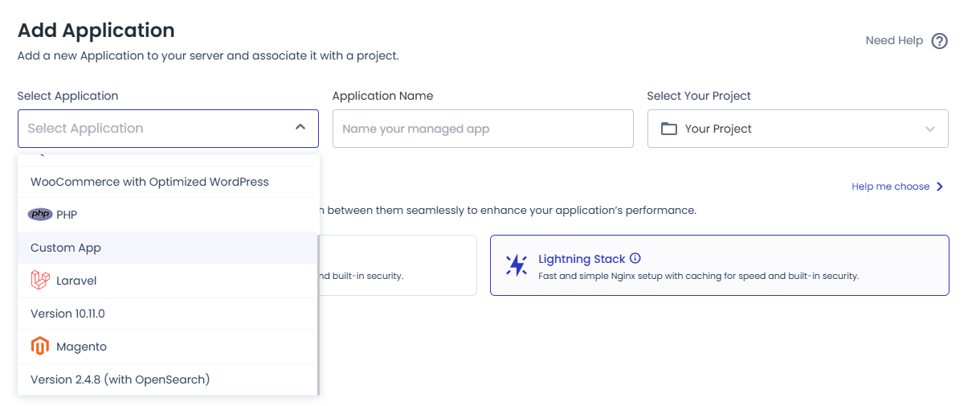Select Version 2.4.8 (with OpenSearch)

tap(120, 379)
